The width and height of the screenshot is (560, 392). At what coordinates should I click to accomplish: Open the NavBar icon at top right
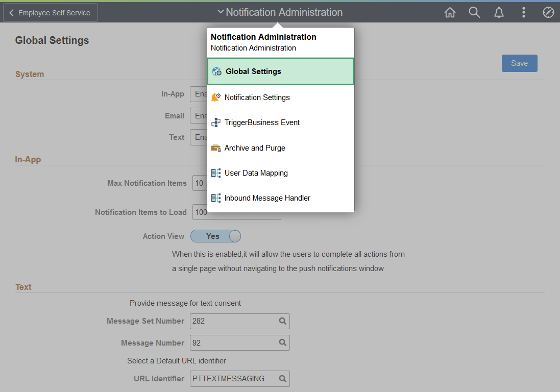pos(548,12)
